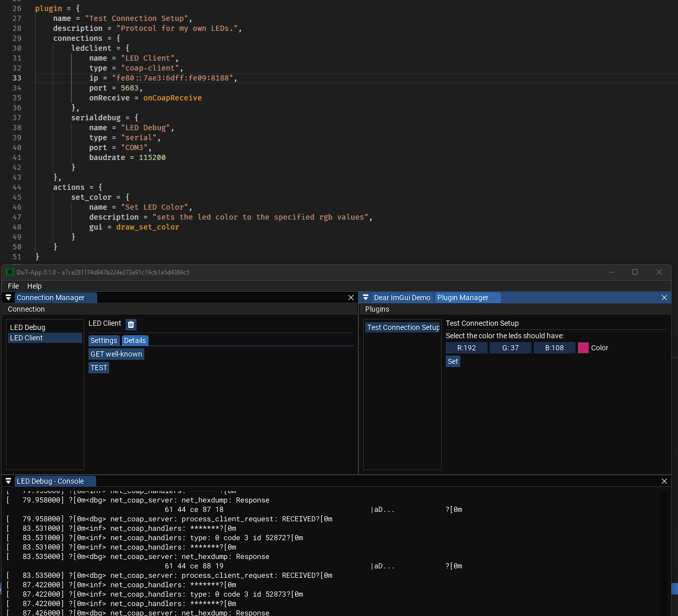Screen dimensions: 678x616
Task: Open the pink Color swatch picker
Action: [x=583, y=348]
